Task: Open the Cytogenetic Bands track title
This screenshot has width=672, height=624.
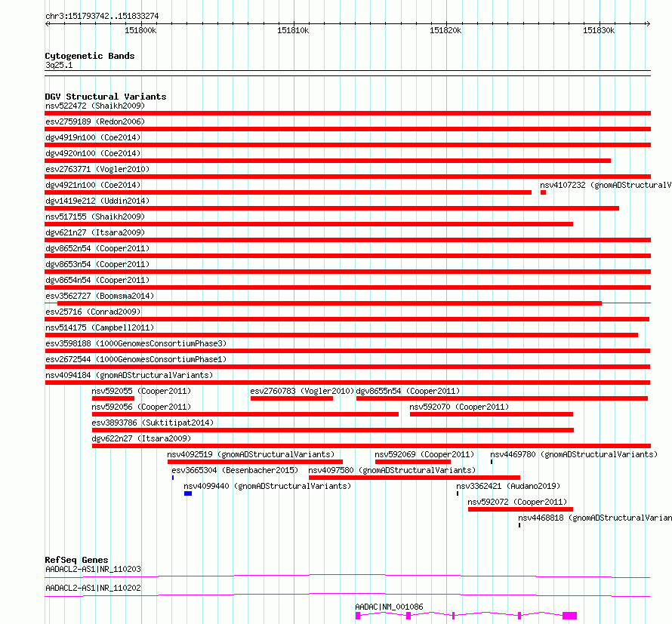Action: pyautogui.click(x=90, y=56)
